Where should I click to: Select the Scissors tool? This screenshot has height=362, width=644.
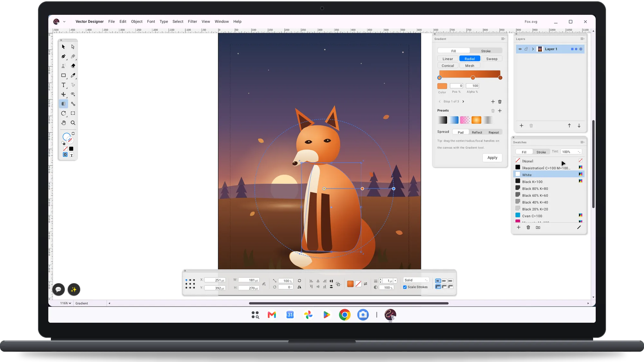[x=63, y=94]
